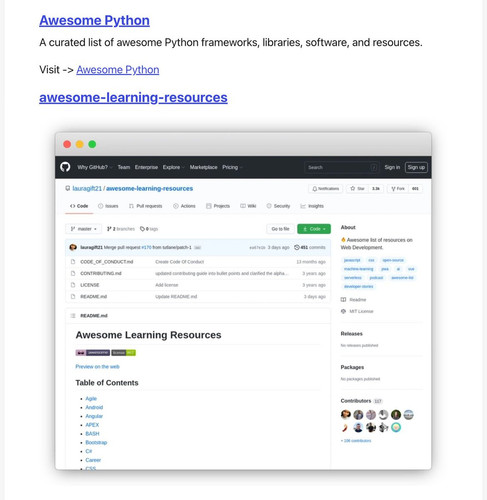Screen dimensions: 487x500
Task: Open the Awesome Python heading link
Action: [x=94, y=20]
